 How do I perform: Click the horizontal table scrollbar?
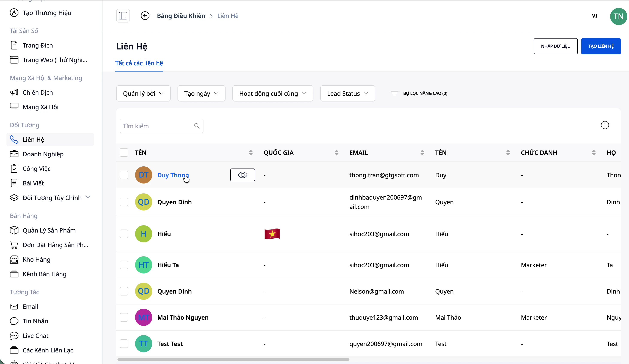233,360
